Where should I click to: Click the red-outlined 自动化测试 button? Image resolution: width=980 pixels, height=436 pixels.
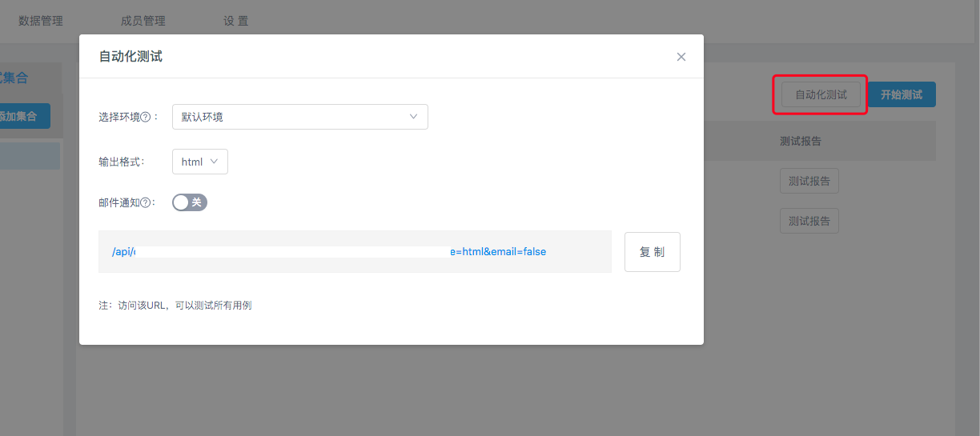point(821,94)
